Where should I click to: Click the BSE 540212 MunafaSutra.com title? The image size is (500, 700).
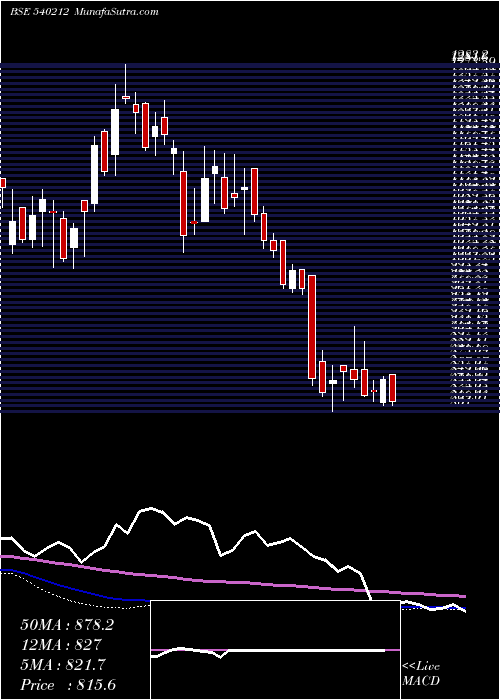click(84, 12)
